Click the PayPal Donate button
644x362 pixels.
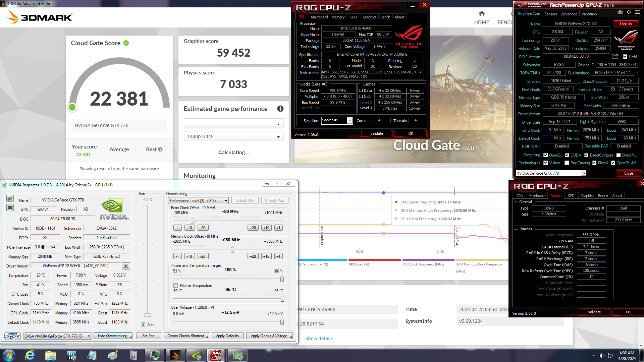pyautogui.click(x=12, y=336)
